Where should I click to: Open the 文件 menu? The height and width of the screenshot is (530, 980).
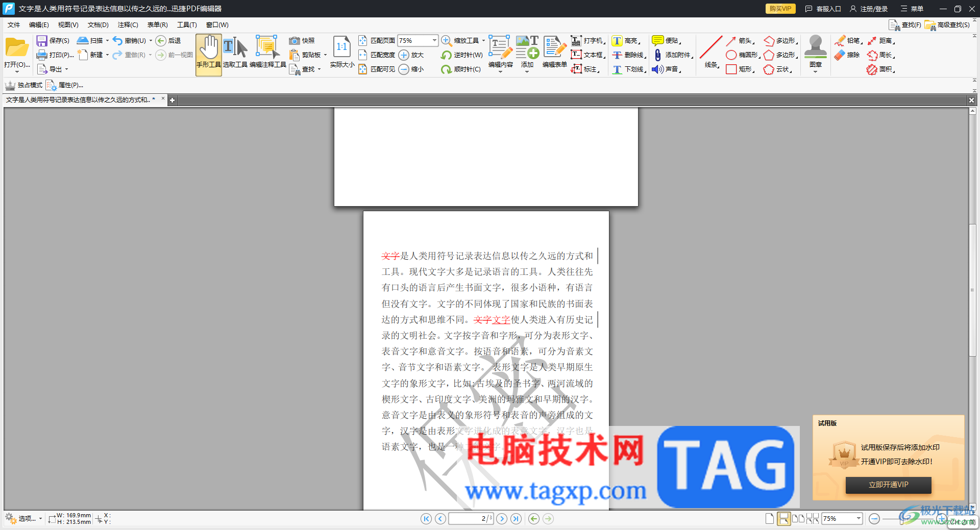tap(14, 24)
